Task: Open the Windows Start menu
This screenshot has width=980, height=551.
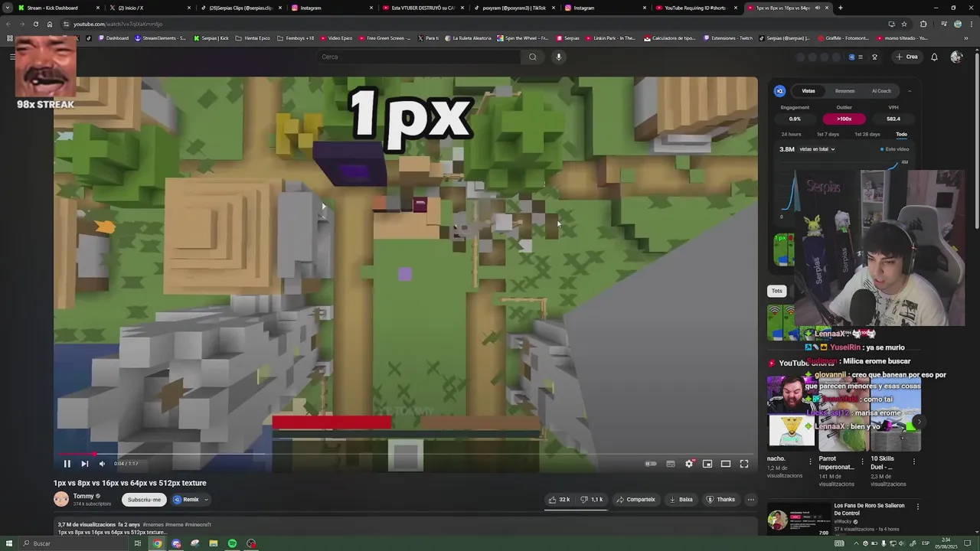Action: pyautogui.click(x=9, y=543)
